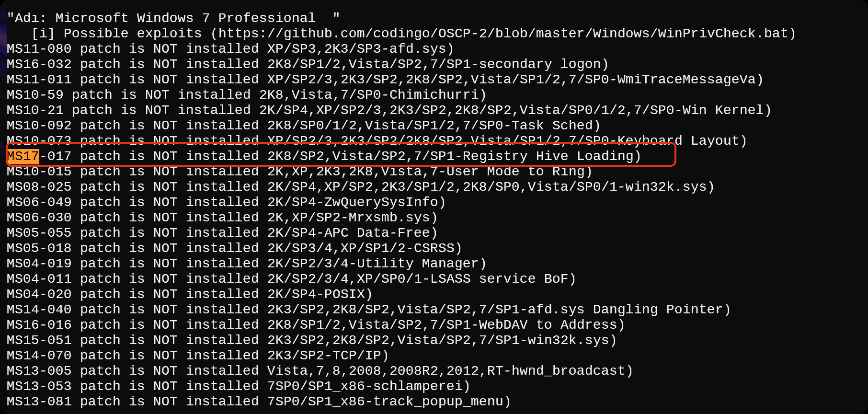
Task: Click the MS04-019 Utility Manager entry
Action: [246, 264]
